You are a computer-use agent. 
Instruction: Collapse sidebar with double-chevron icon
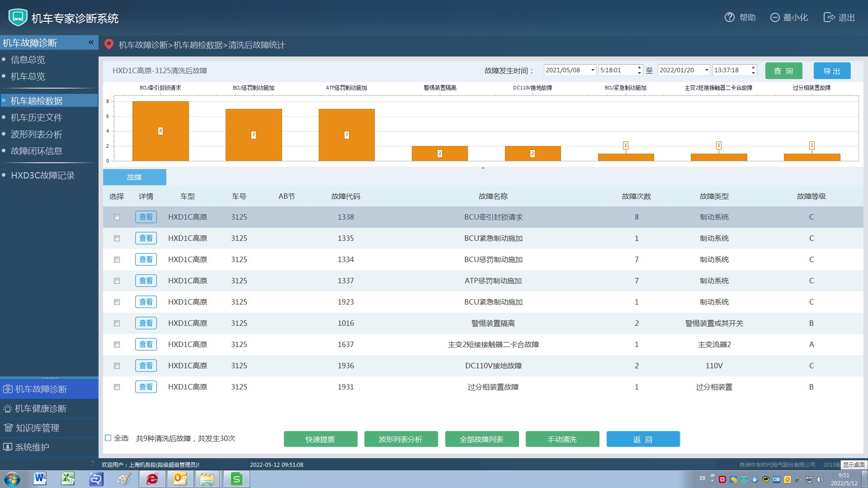(x=91, y=42)
